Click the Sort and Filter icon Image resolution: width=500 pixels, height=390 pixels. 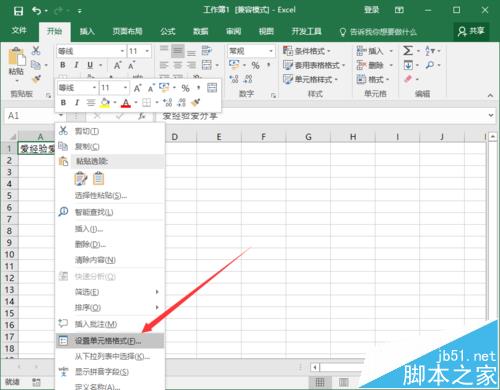point(430,51)
